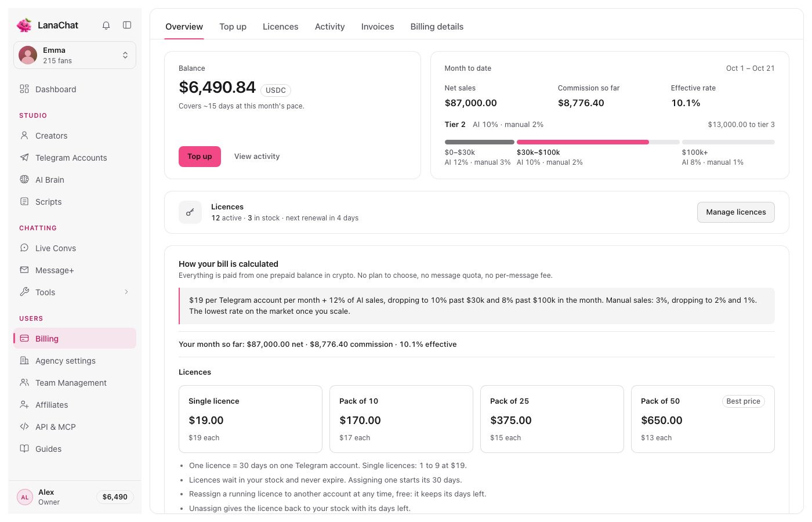Click the Tools wrench icon
This screenshot has height=522, width=812.
point(24,292)
